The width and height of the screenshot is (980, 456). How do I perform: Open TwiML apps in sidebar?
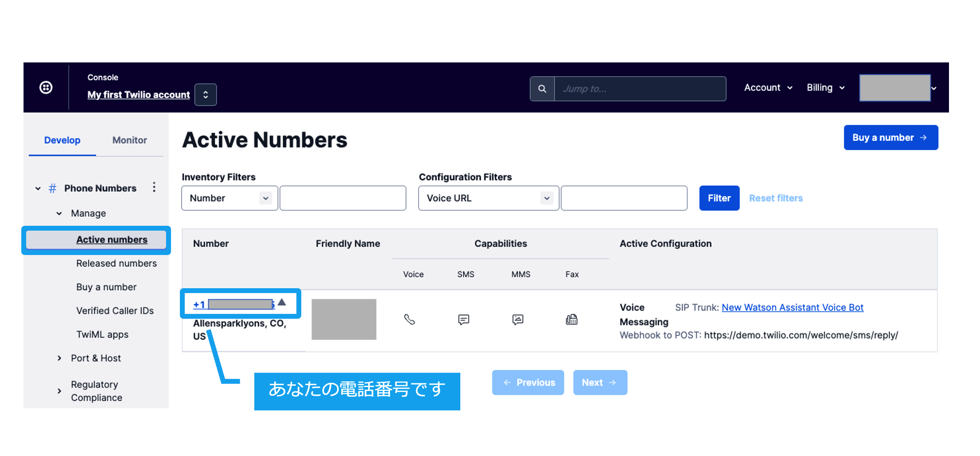pyautogui.click(x=102, y=335)
